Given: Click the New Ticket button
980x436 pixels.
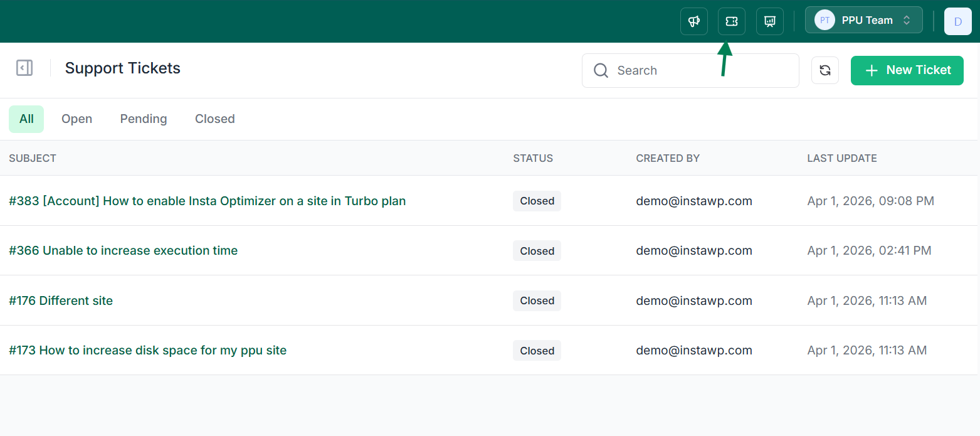Looking at the screenshot, I should (x=907, y=70).
